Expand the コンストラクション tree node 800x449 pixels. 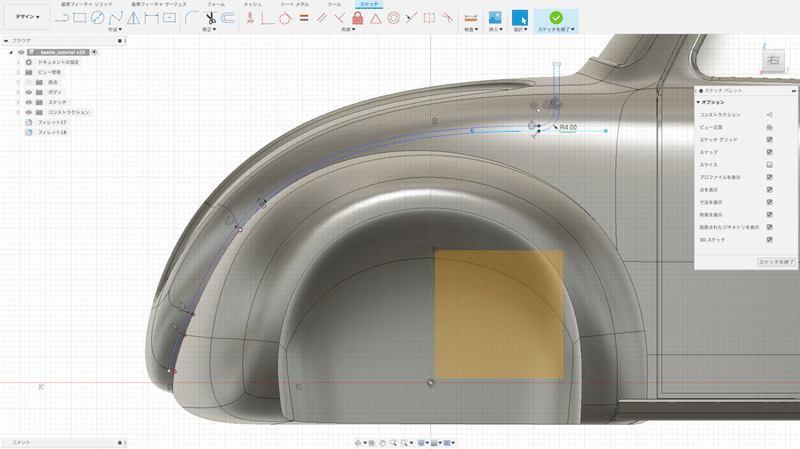coord(18,112)
